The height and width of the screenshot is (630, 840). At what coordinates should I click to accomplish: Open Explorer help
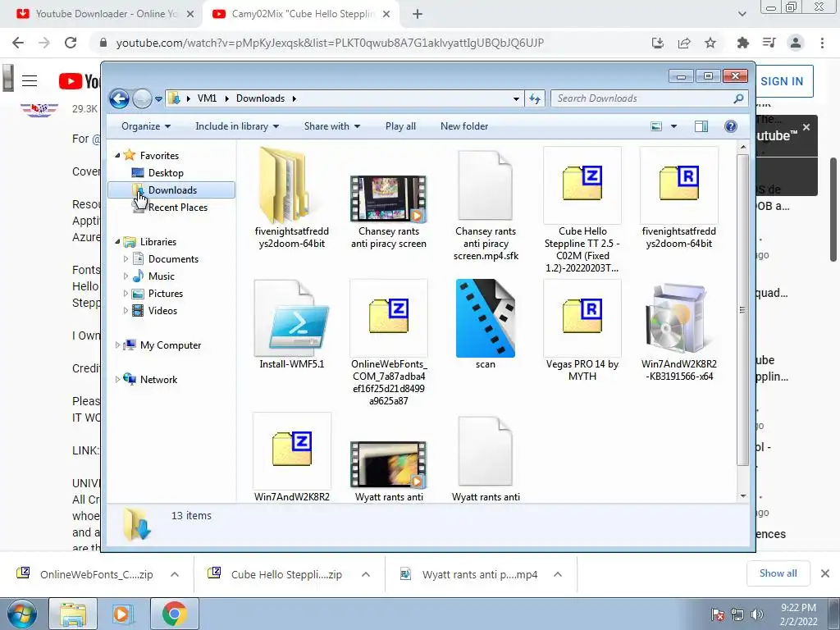[x=731, y=126]
